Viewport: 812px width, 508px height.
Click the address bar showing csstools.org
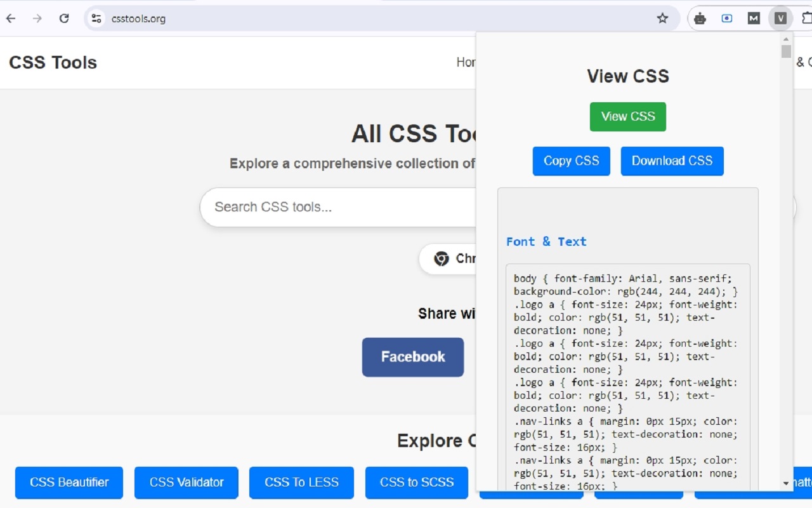tap(381, 18)
